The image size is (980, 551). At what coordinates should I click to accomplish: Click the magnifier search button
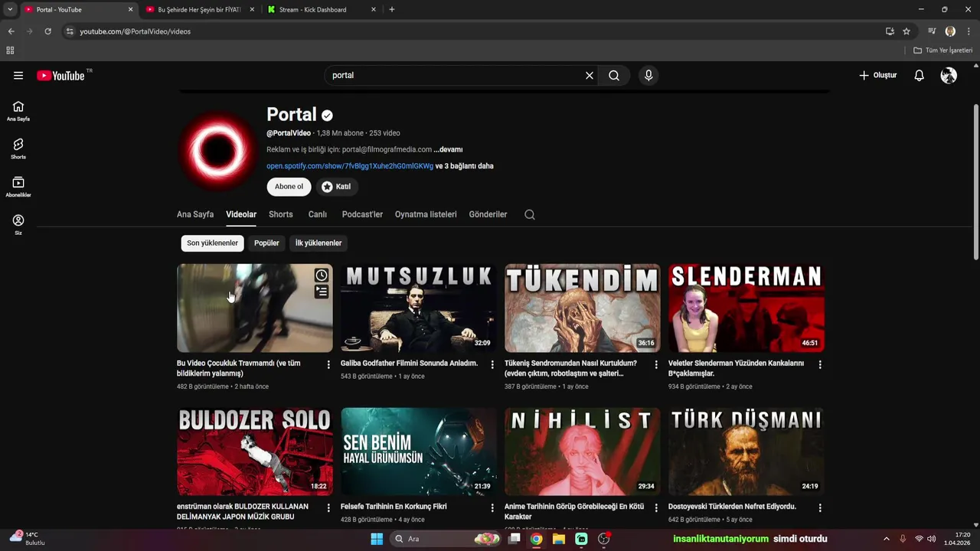pyautogui.click(x=614, y=75)
